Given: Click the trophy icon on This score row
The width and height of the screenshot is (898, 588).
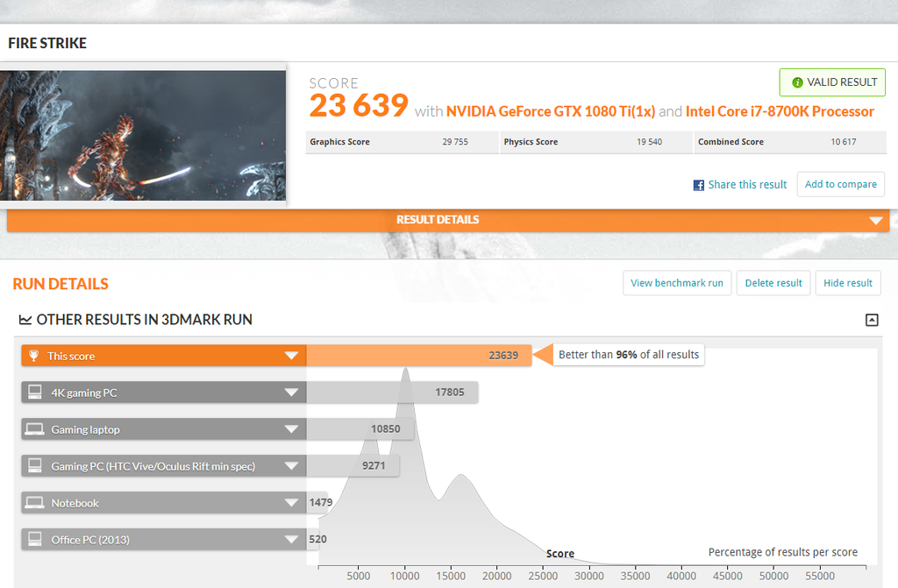Looking at the screenshot, I should pyautogui.click(x=34, y=356).
